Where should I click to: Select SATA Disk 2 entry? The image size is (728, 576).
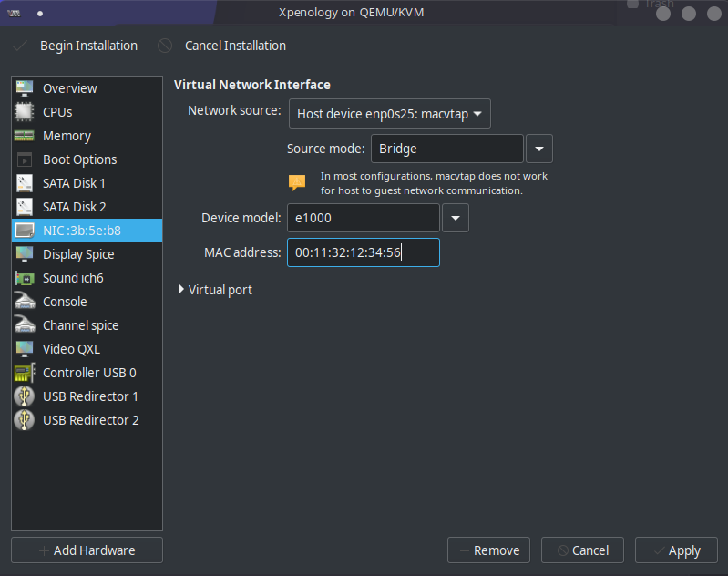pyautogui.click(x=87, y=207)
